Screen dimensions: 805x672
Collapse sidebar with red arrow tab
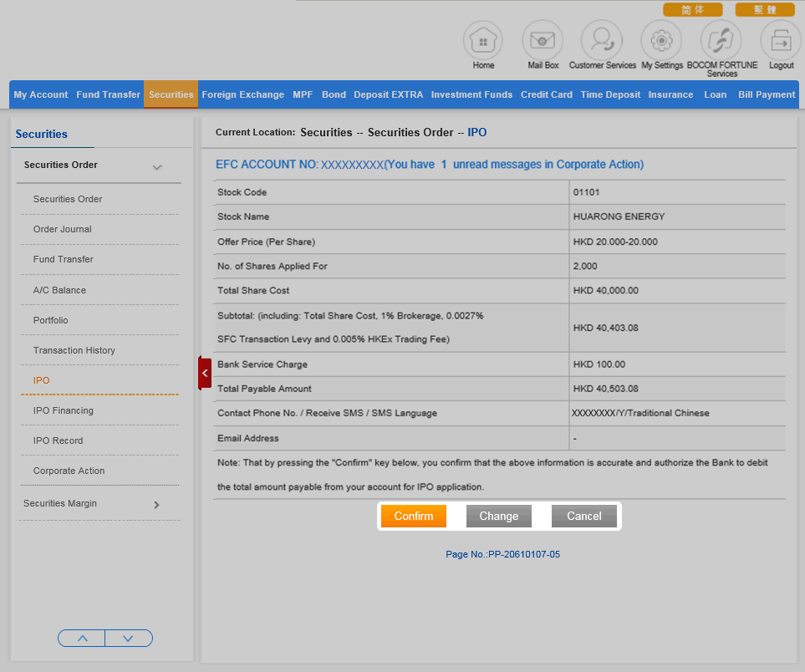pyautogui.click(x=205, y=373)
